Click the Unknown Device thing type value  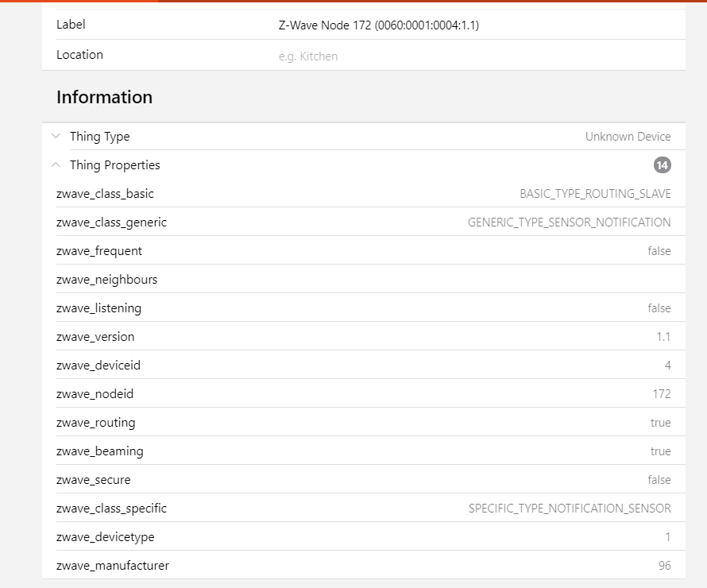pyautogui.click(x=628, y=137)
